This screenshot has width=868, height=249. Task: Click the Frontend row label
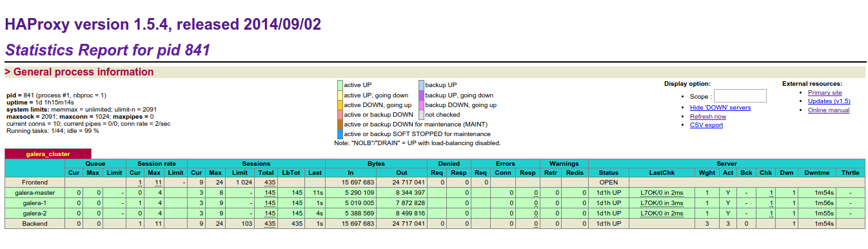35,183
